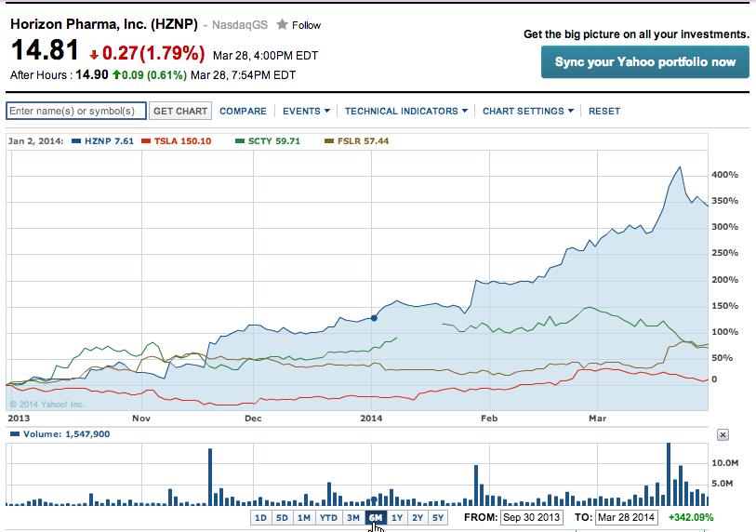Click the TSLA 150.10 legend text
This screenshot has width=756, height=532.
coord(183,141)
